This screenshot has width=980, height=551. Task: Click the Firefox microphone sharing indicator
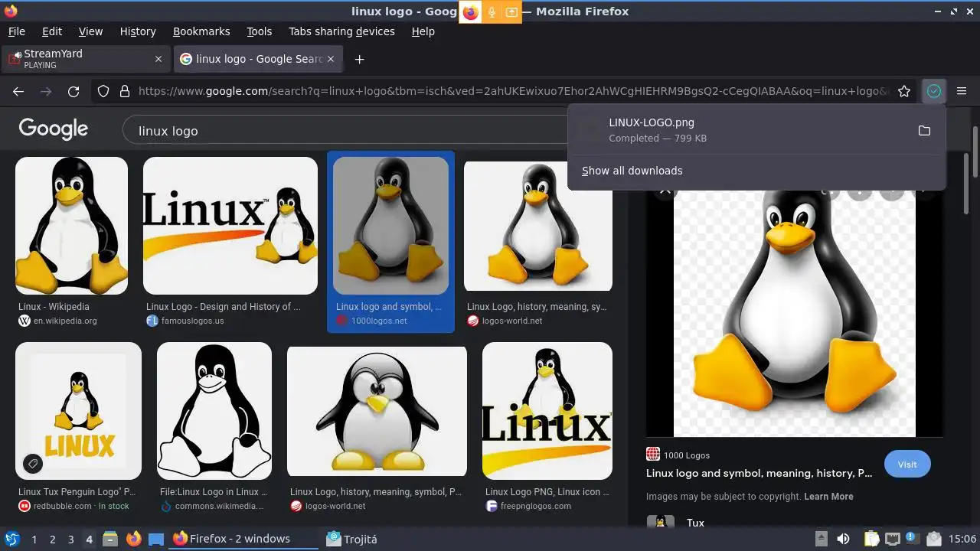492,11
